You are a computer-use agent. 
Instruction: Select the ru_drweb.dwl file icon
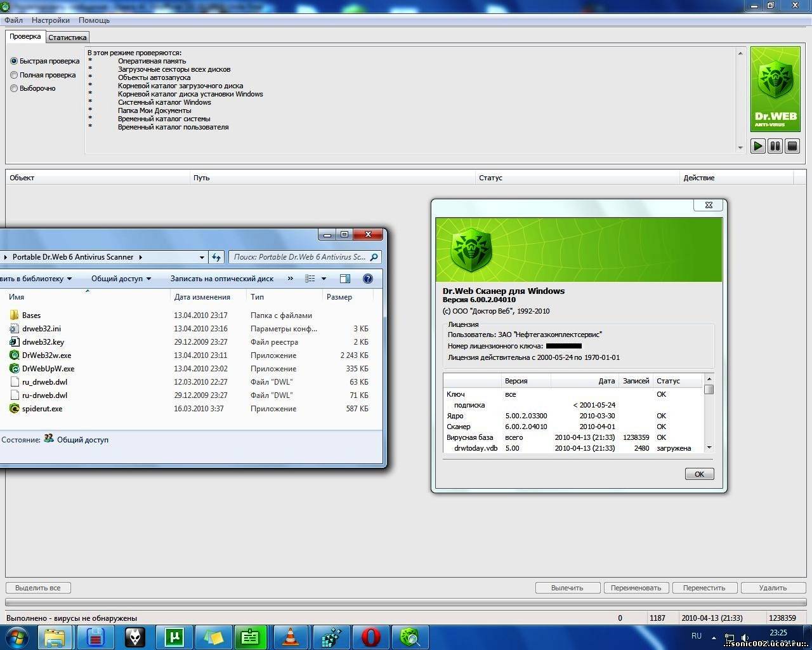point(15,382)
